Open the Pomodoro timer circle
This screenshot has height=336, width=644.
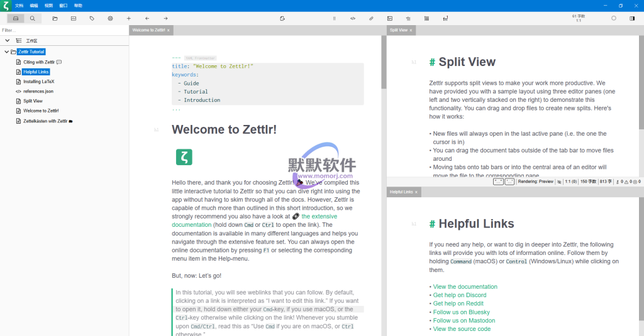(x=614, y=18)
